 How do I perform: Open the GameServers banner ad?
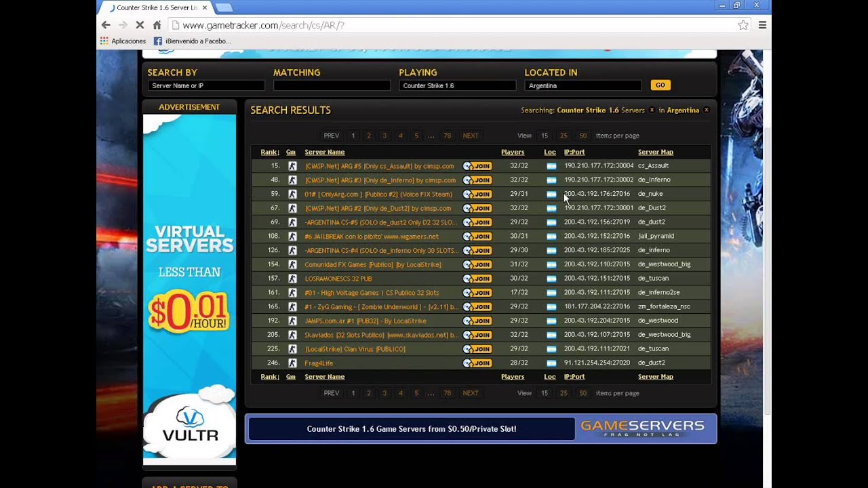click(x=481, y=428)
